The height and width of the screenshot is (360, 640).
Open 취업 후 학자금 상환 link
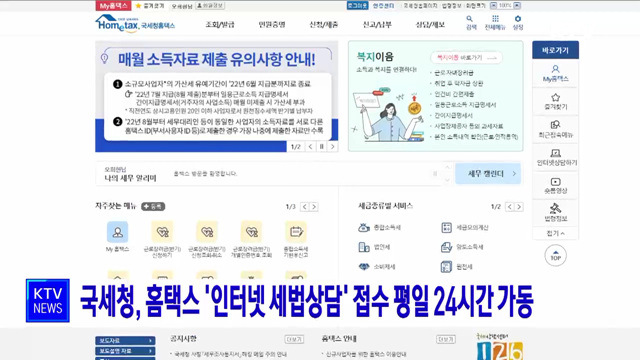[x=458, y=83]
